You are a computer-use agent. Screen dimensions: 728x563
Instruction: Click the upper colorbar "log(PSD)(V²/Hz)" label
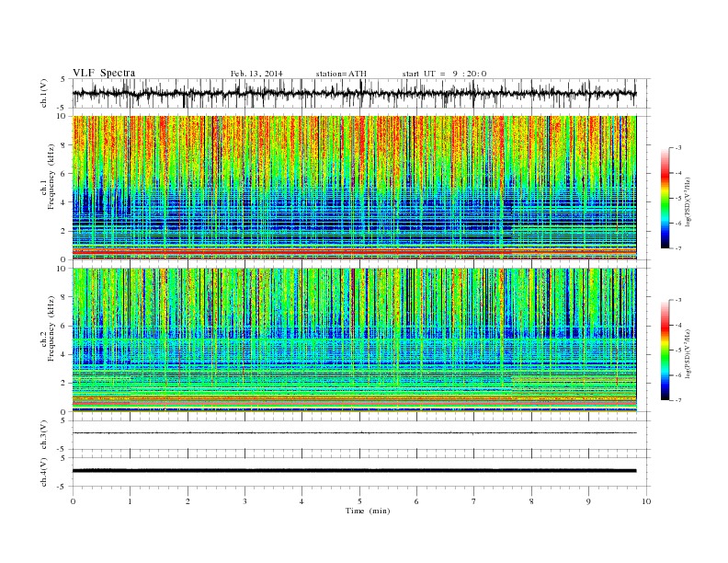688,201
